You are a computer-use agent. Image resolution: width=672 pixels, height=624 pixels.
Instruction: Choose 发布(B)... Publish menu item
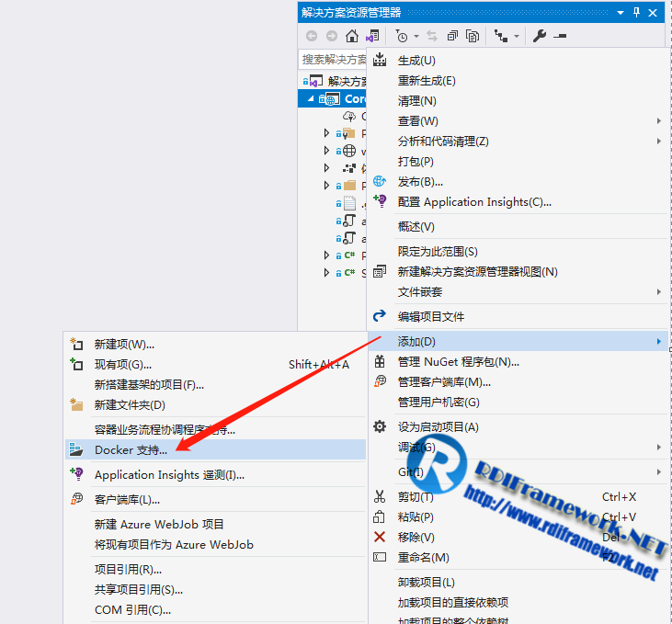tap(517, 181)
